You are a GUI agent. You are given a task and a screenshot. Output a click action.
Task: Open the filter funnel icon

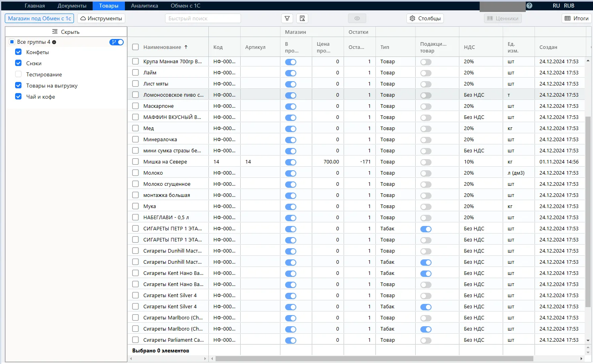tap(287, 18)
